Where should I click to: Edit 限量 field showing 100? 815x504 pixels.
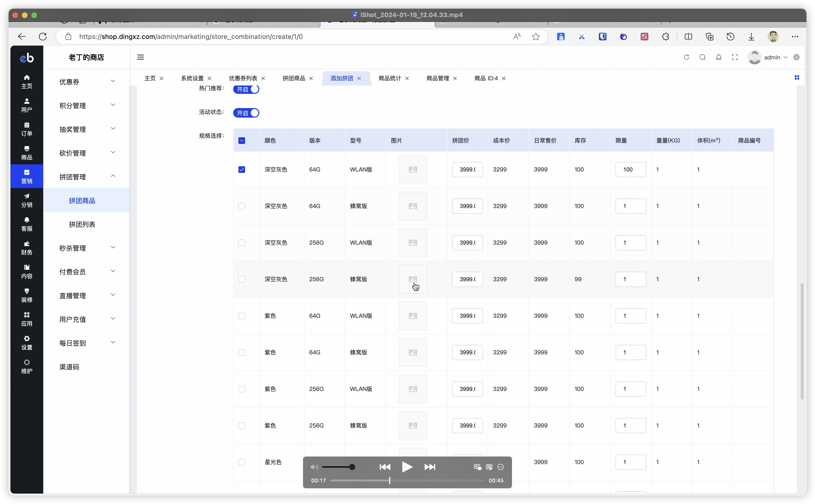coord(630,169)
